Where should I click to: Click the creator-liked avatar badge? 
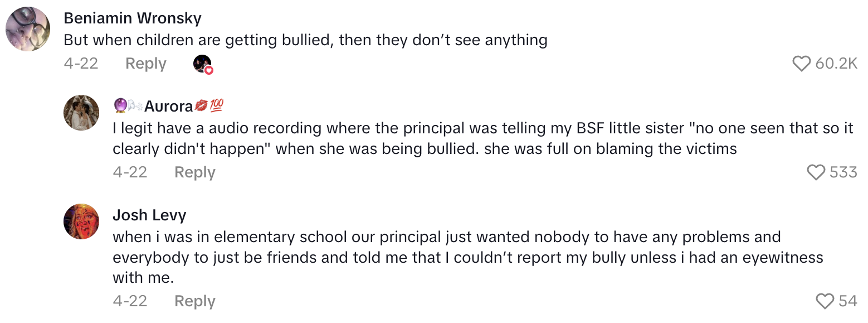click(x=203, y=64)
